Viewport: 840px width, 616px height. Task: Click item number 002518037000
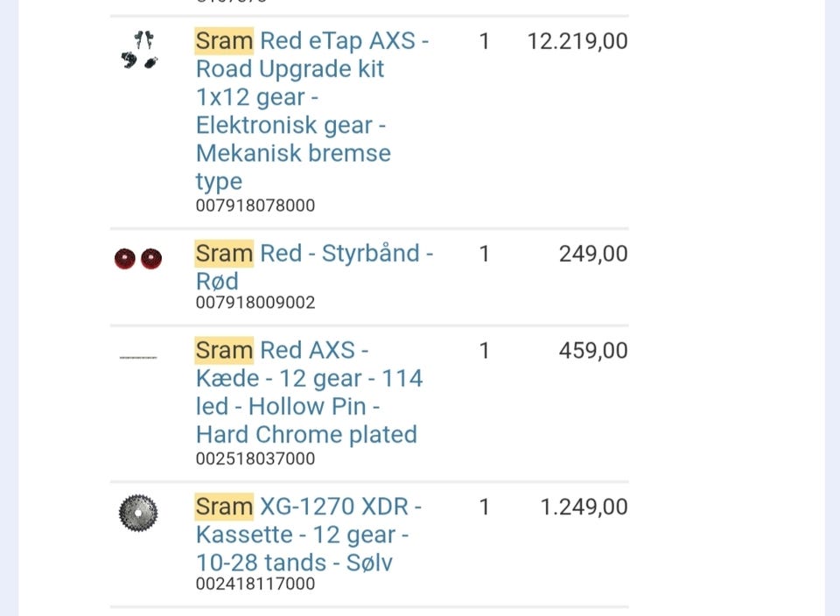click(255, 458)
